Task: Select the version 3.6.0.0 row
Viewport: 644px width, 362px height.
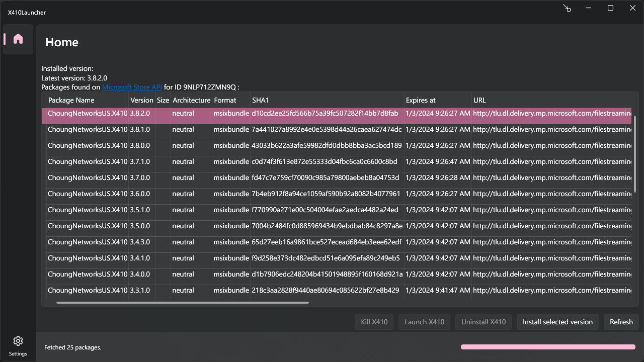Action: point(337,196)
